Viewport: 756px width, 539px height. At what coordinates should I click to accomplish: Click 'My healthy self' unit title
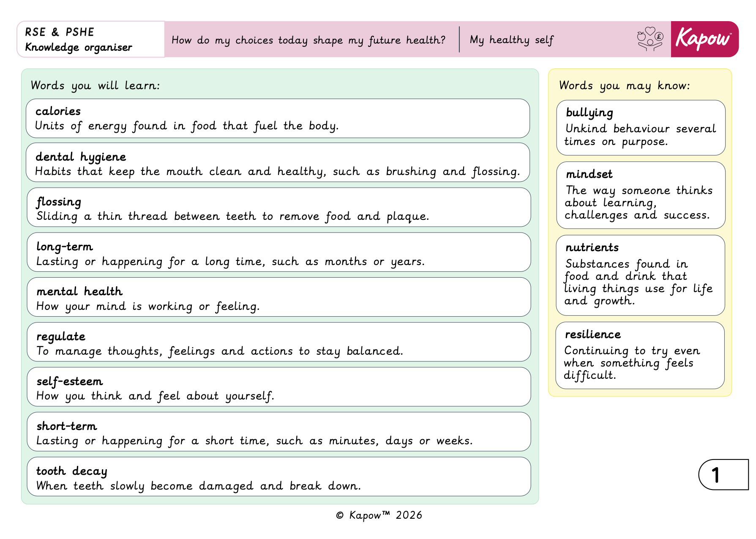[x=511, y=40]
